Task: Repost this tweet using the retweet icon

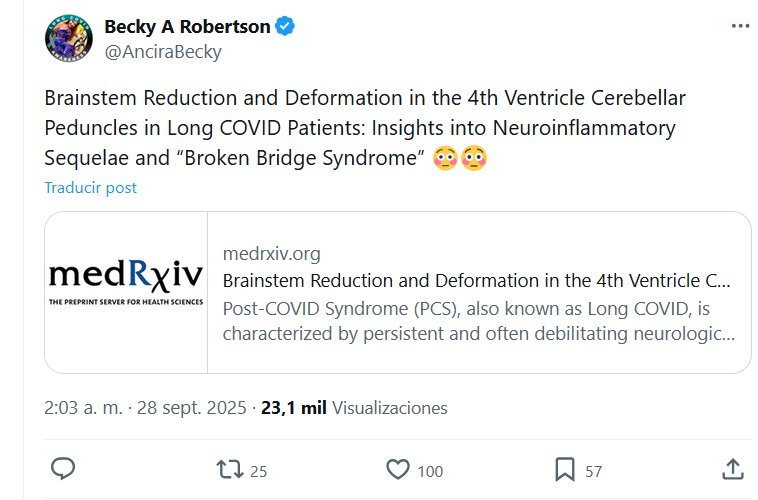Action: [x=229, y=469]
